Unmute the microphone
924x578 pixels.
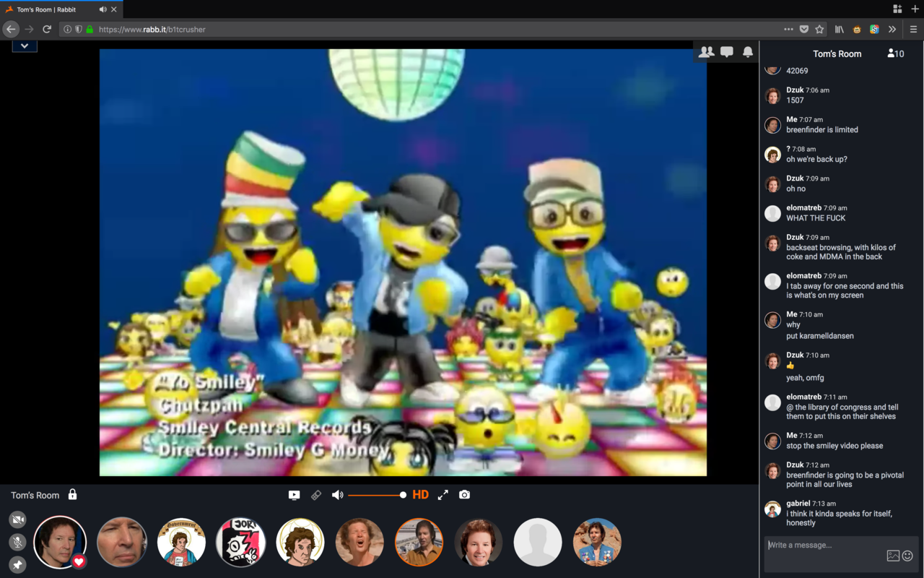tap(17, 542)
